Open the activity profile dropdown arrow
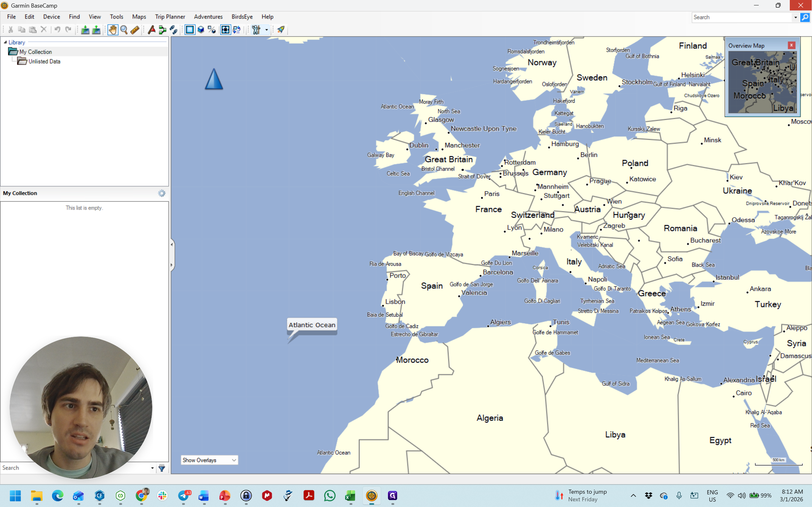 [267, 30]
